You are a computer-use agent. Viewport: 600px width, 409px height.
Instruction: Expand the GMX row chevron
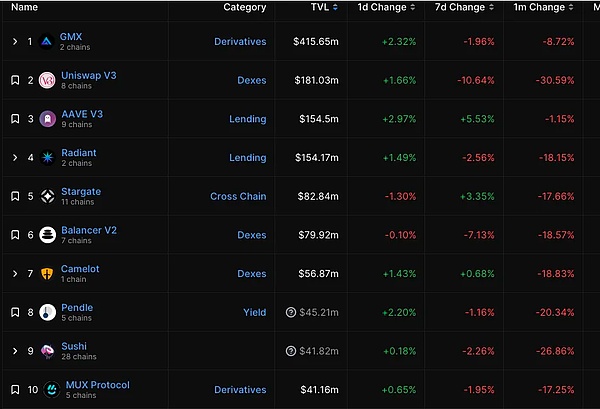click(15, 42)
